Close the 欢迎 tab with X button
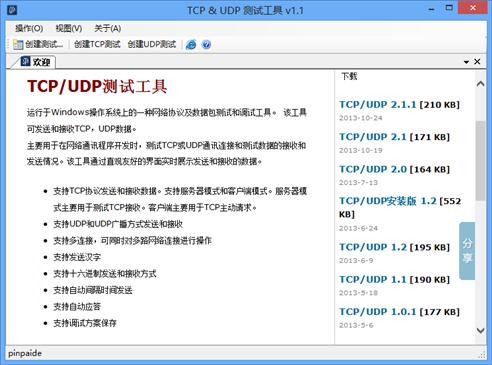The height and width of the screenshot is (365, 492). coord(477,62)
